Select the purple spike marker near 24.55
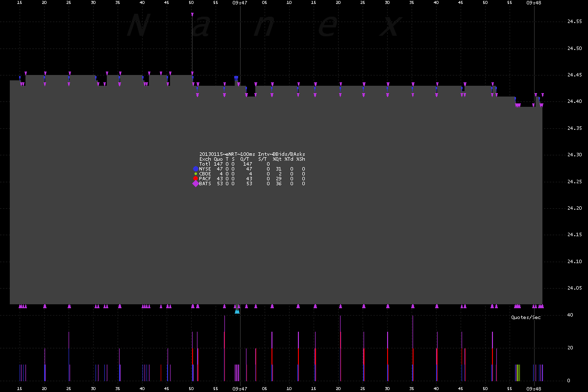The image size is (588, 392). [x=192, y=15]
